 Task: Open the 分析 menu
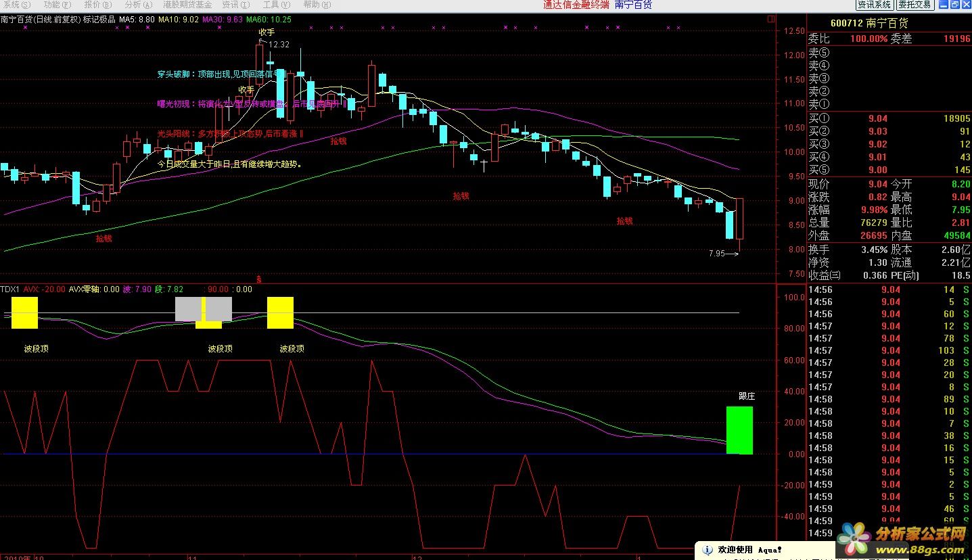[x=138, y=5]
